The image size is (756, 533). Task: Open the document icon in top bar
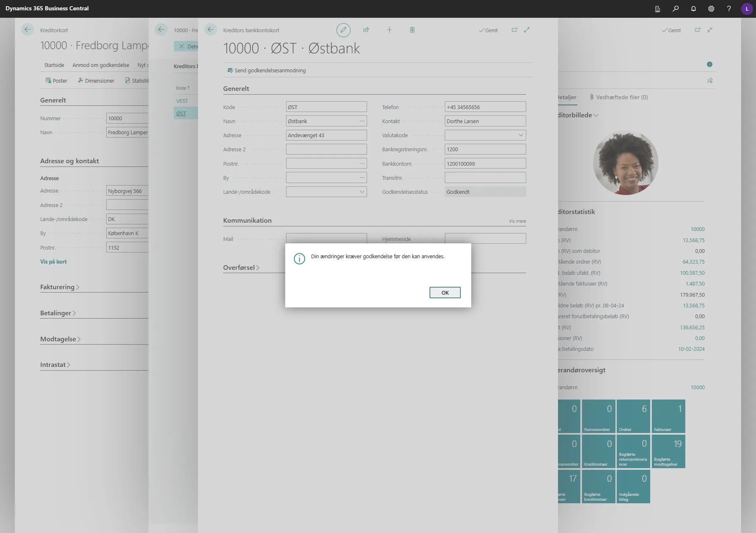658,9
